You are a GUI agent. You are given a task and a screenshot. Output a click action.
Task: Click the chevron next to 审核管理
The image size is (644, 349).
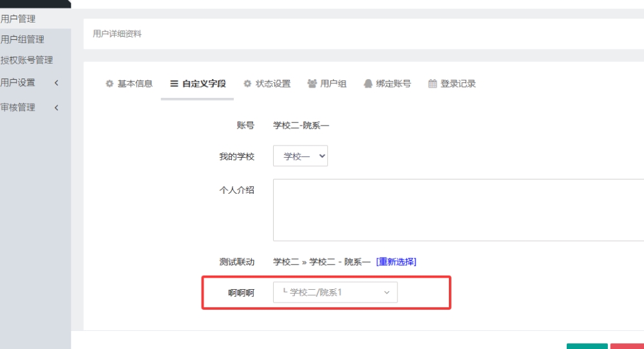[56, 108]
